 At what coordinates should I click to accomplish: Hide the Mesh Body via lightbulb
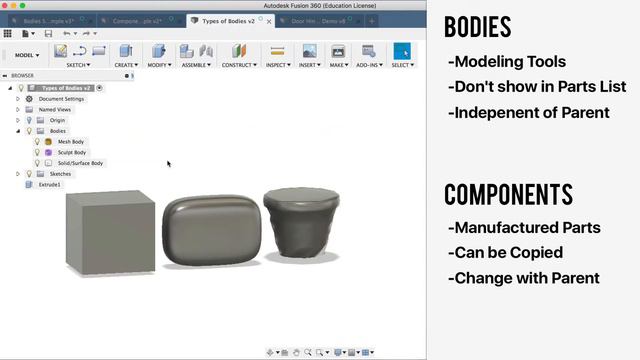click(x=37, y=142)
